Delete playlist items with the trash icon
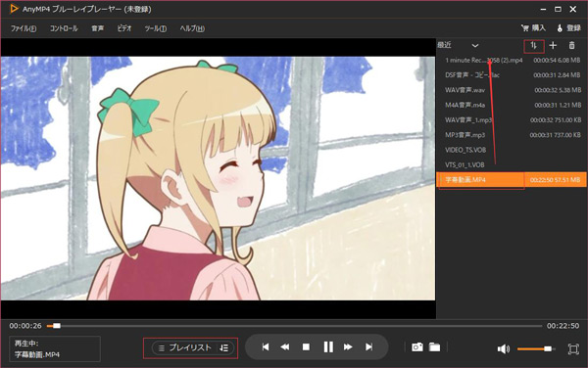 pyautogui.click(x=572, y=45)
